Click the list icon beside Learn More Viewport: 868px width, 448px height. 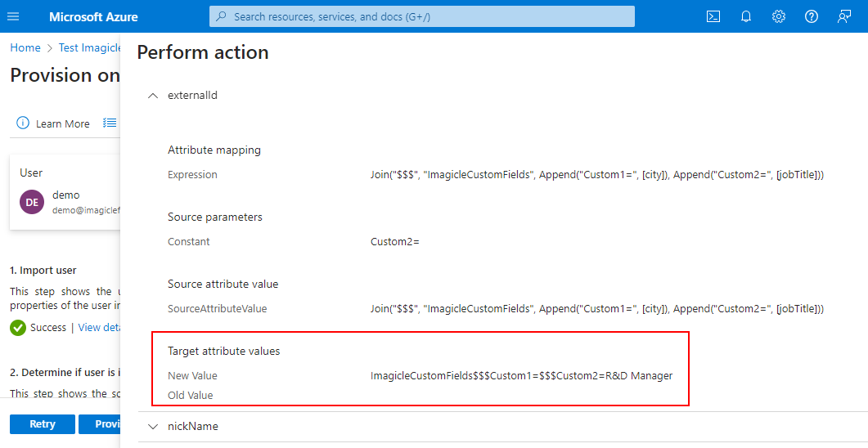(x=109, y=123)
